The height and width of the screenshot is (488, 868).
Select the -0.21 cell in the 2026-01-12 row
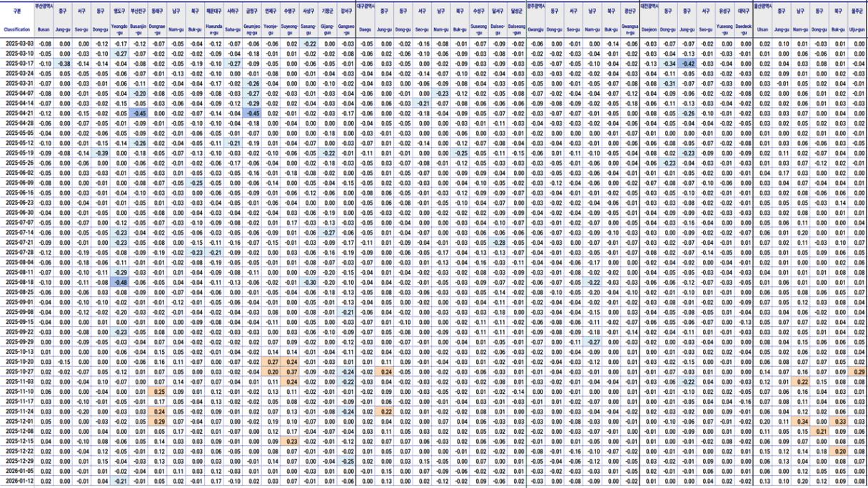click(x=121, y=481)
